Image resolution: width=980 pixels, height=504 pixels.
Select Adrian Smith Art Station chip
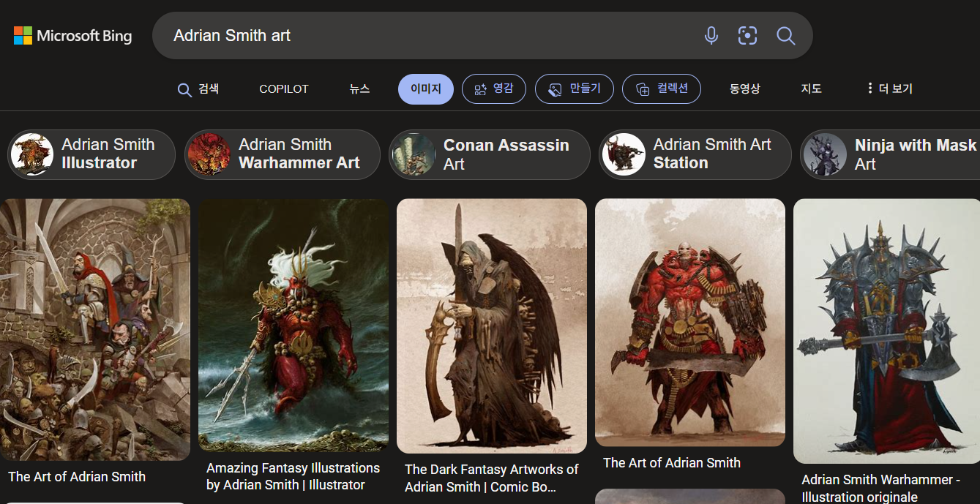695,154
